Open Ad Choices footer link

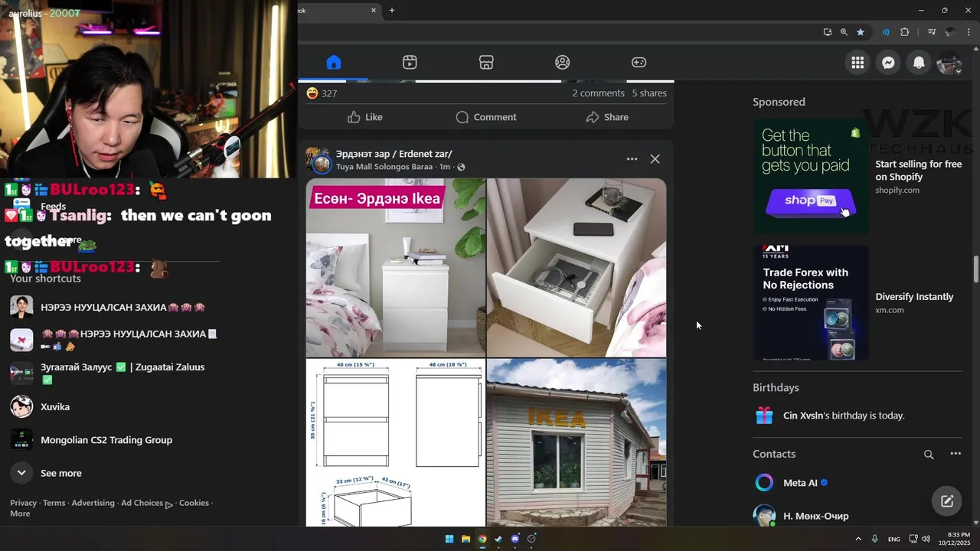pyautogui.click(x=146, y=503)
